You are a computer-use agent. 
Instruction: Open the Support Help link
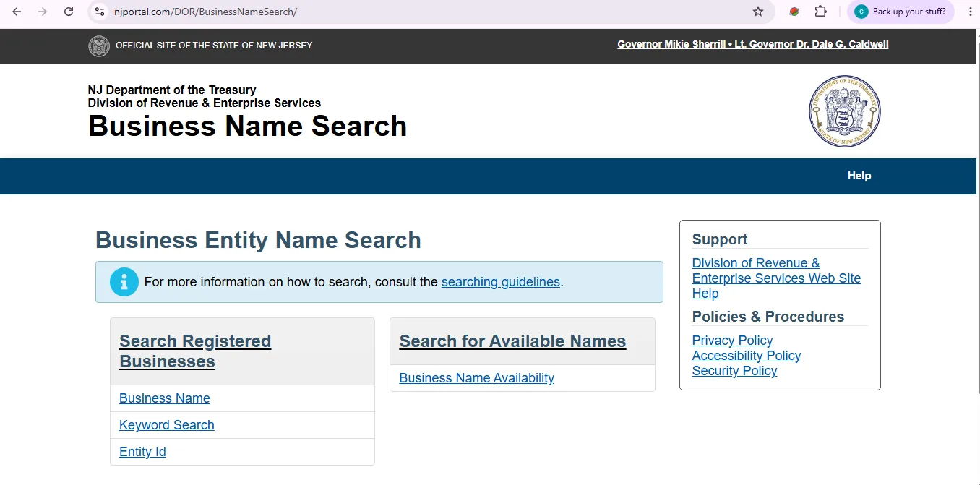705,294
